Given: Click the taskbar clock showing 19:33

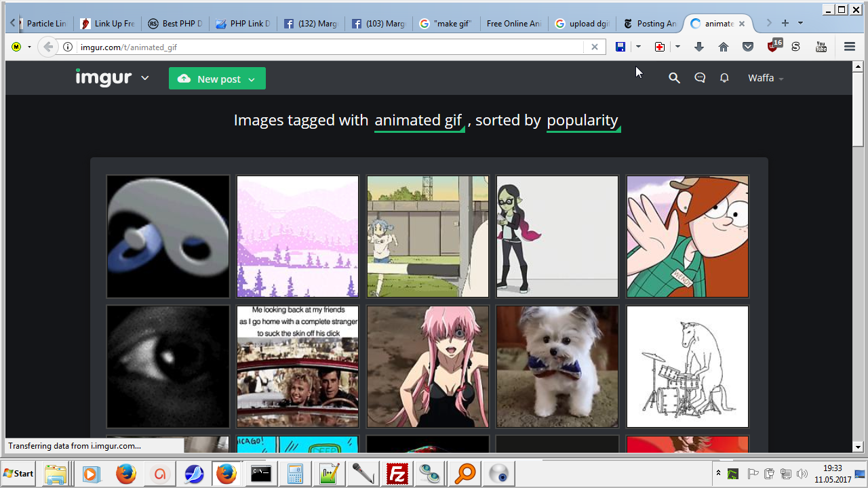Looking at the screenshot, I should click(x=833, y=474).
